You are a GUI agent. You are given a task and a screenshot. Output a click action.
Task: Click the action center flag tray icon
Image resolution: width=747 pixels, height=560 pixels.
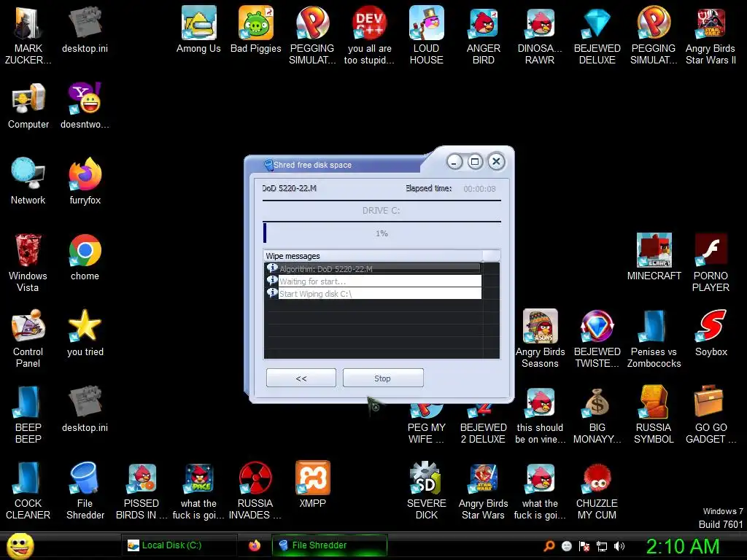[584, 546]
